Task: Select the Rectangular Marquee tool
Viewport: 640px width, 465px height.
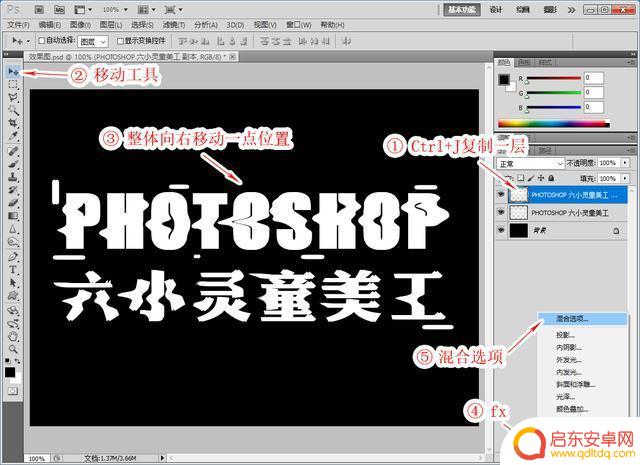Action: [13, 85]
